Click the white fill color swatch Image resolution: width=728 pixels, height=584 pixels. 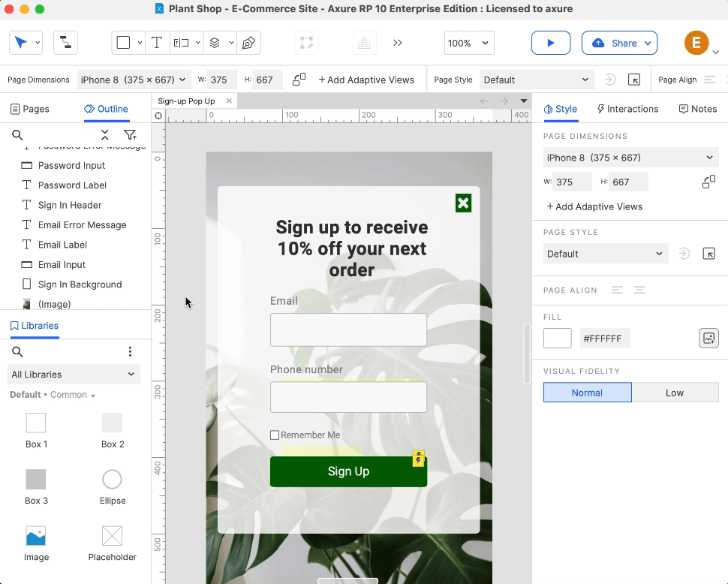point(558,339)
